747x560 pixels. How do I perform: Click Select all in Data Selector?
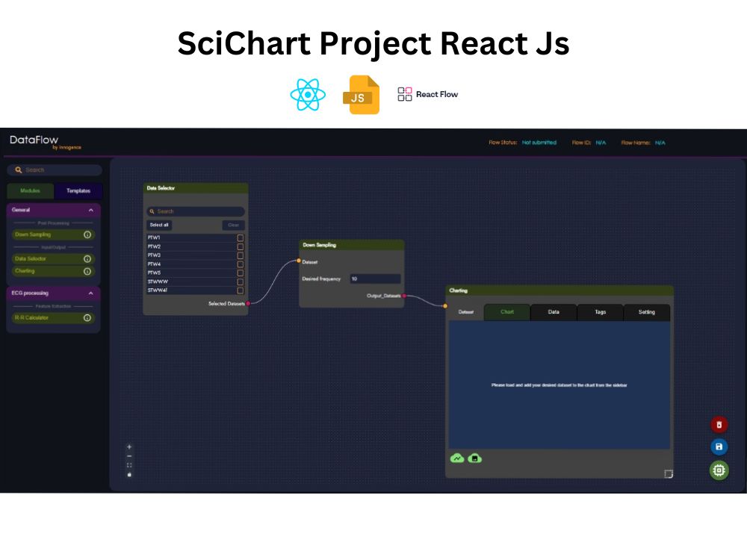pos(159,225)
